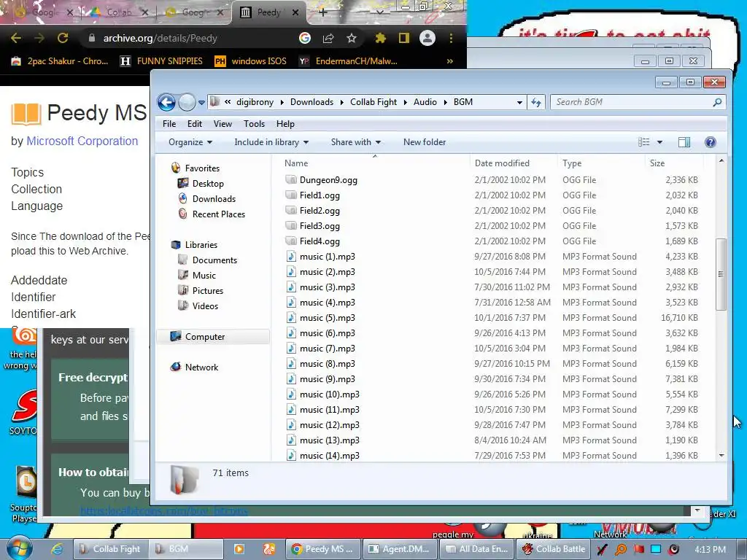The height and width of the screenshot is (560, 747).
Task: Open the Explorer help icon
Action: (711, 142)
